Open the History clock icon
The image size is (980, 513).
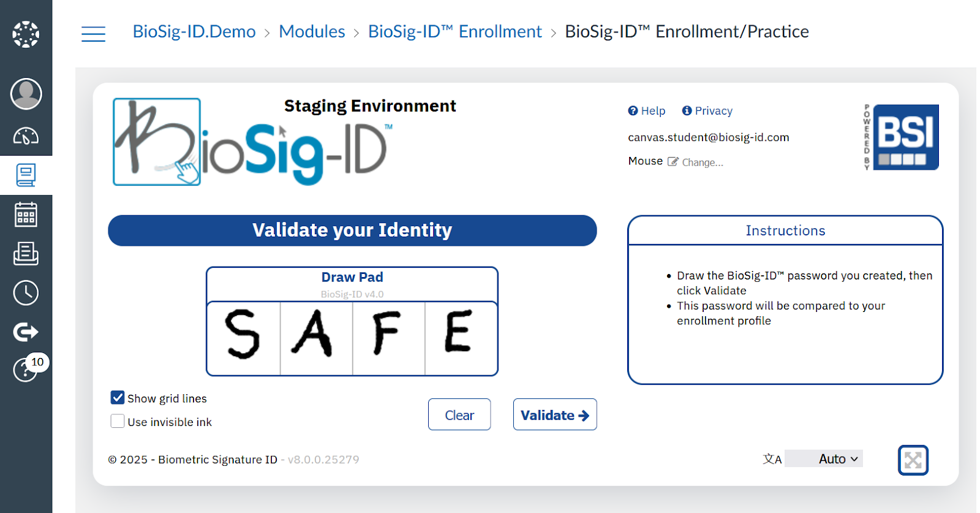pos(26,292)
